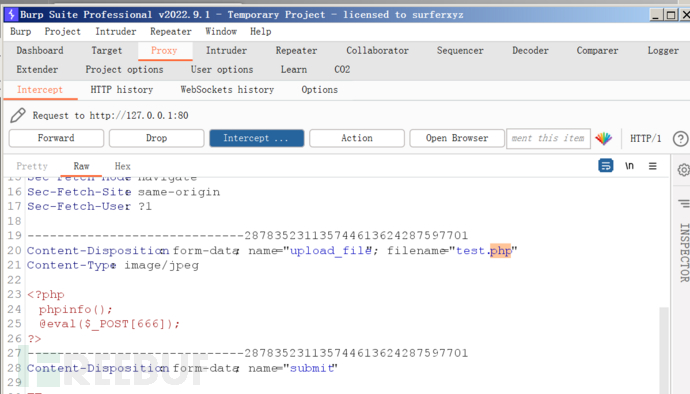Open the User options tab
This screenshot has height=394, width=690.
[x=222, y=70]
